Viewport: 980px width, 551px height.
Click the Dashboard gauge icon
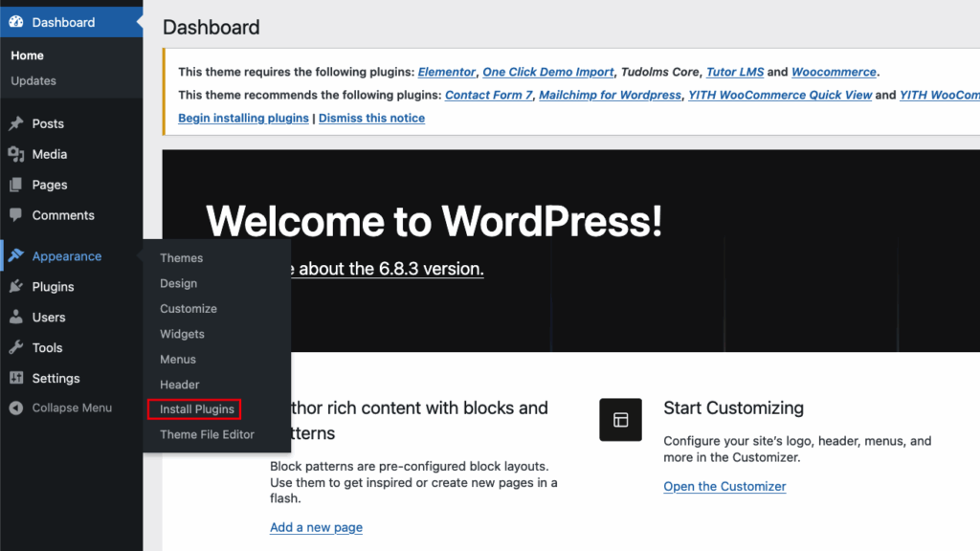16,22
